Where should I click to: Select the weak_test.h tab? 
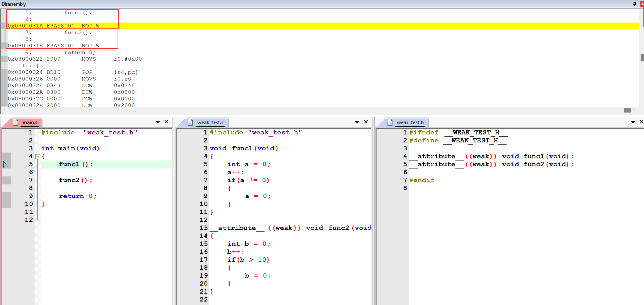[410, 123]
